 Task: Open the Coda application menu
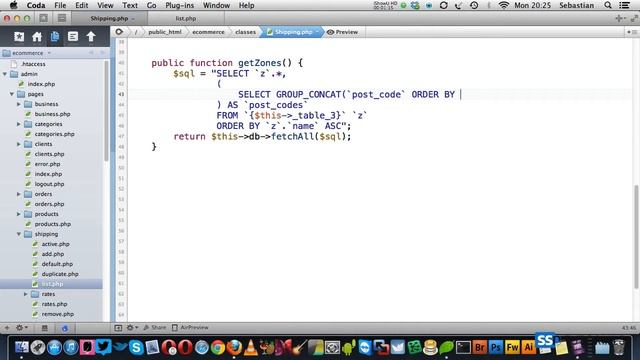pyautogui.click(x=36, y=5)
